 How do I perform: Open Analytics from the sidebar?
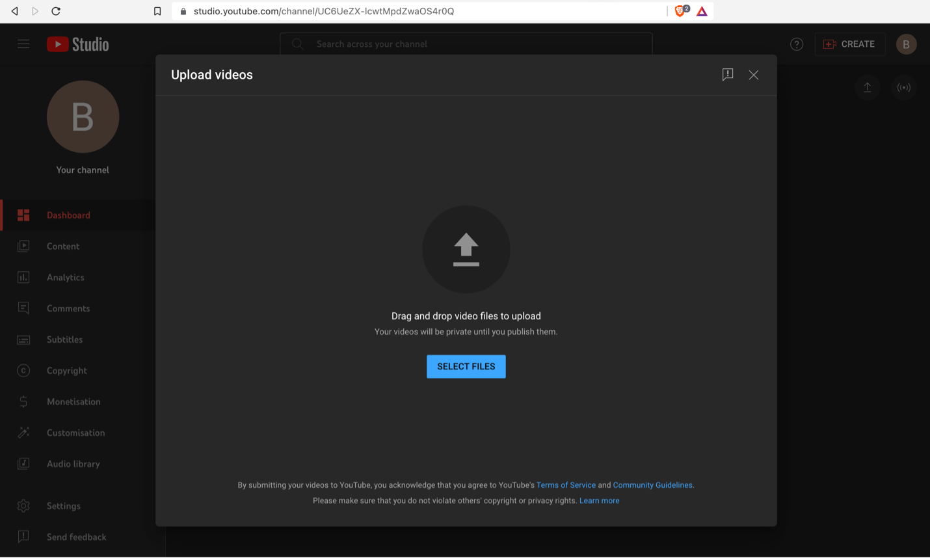click(x=65, y=278)
